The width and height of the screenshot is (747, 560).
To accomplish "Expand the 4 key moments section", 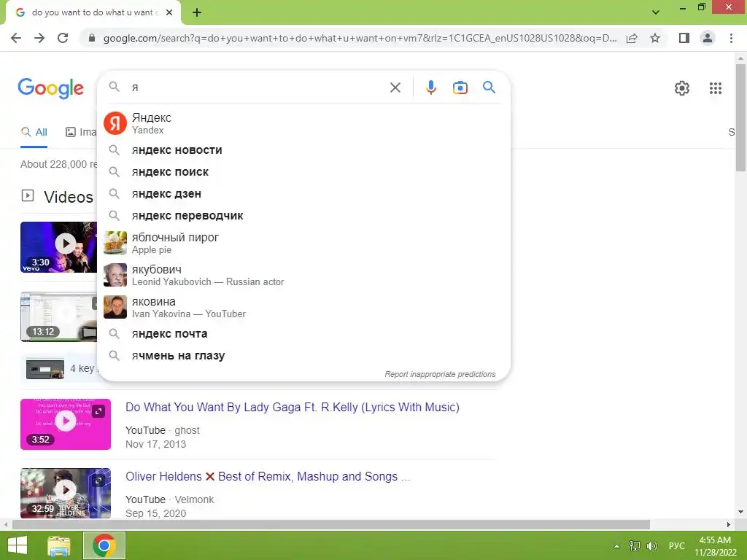I will pyautogui.click(x=60, y=368).
